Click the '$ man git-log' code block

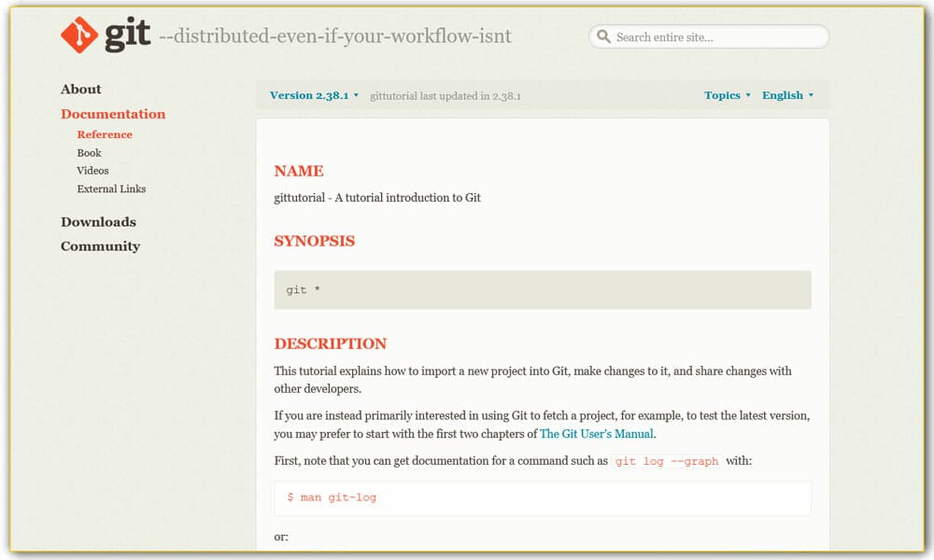(542, 497)
